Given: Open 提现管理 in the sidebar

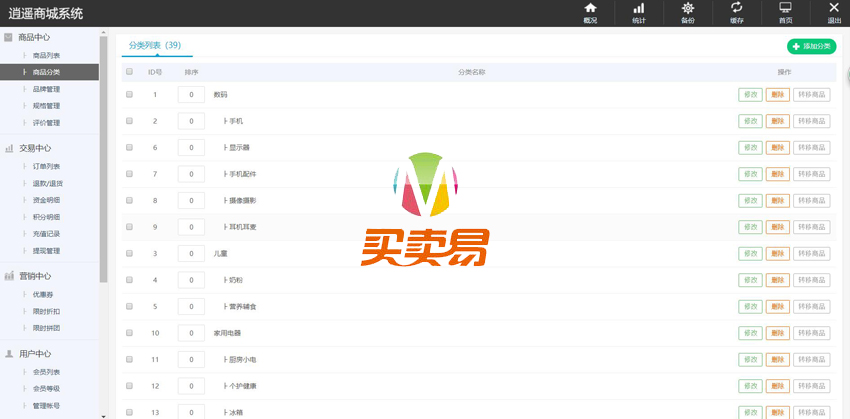Looking at the screenshot, I should tap(46, 250).
